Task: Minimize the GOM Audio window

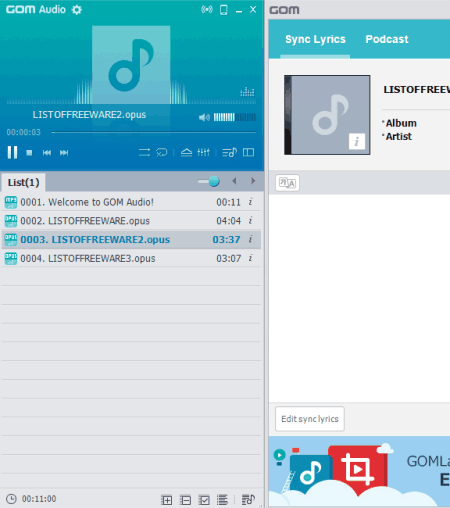Action: click(x=239, y=11)
